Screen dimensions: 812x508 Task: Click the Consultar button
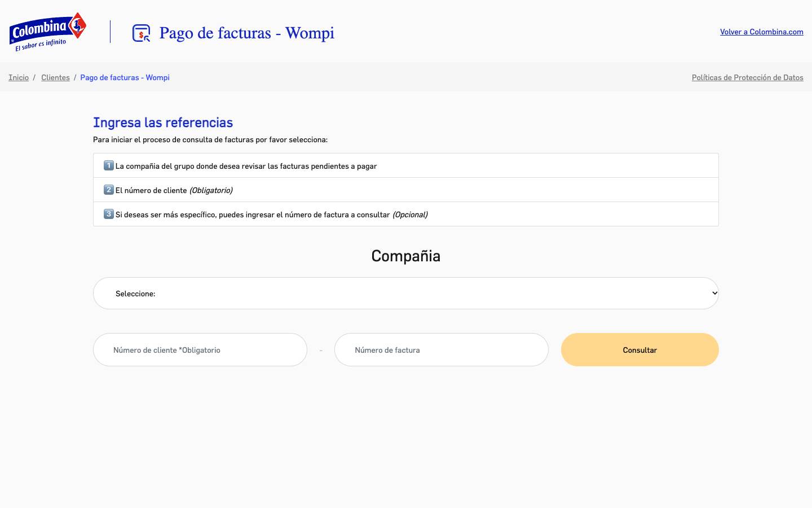click(640, 350)
